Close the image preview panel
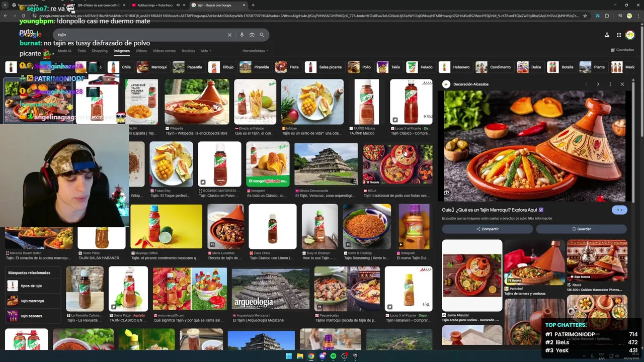The width and height of the screenshot is (644, 362). point(622,84)
